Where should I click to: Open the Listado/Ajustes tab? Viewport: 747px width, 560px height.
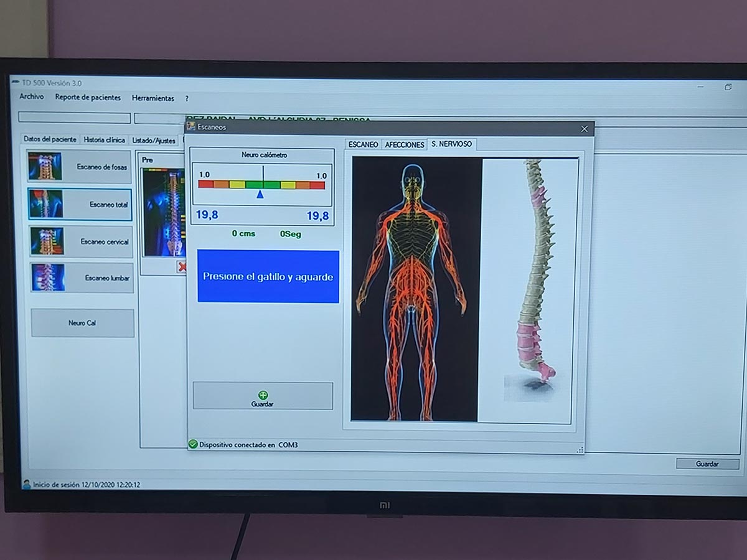coord(154,141)
